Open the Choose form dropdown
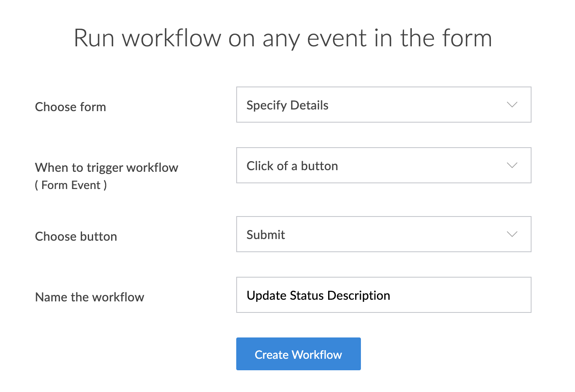The height and width of the screenshot is (392, 575). click(383, 105)
